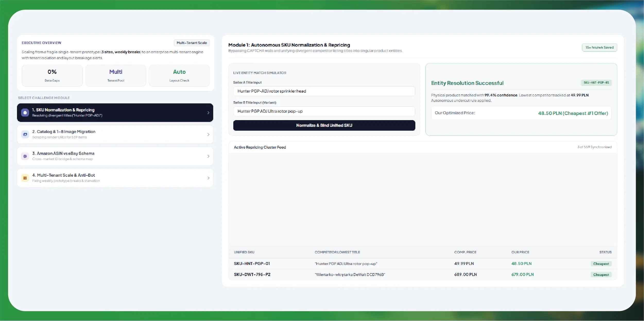Expand the Catalog & 1-8 Image Migration chevron

[208, 135]
